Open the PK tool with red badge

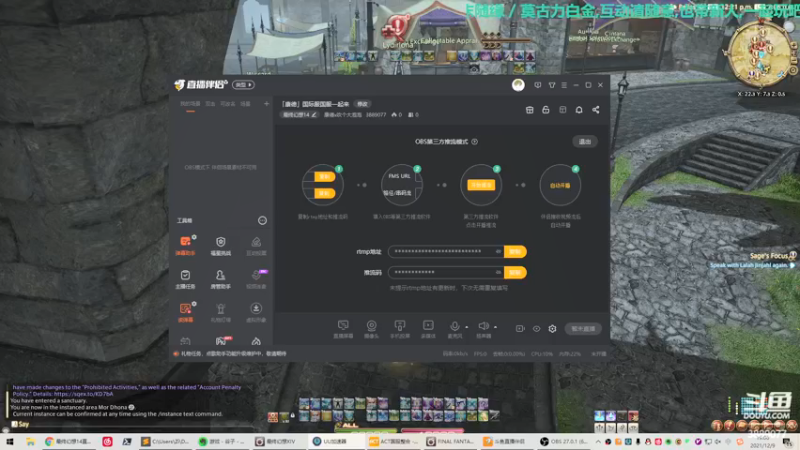coord(221,341)
